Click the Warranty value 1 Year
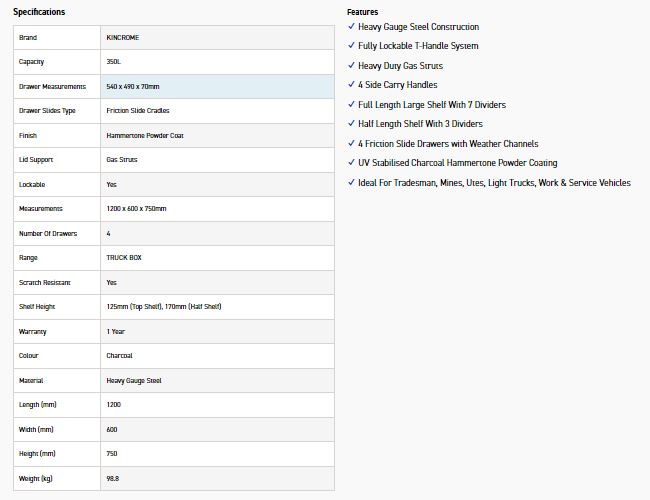Image resolution: width=650 pixels, height=500 pixels. point(116,331)
